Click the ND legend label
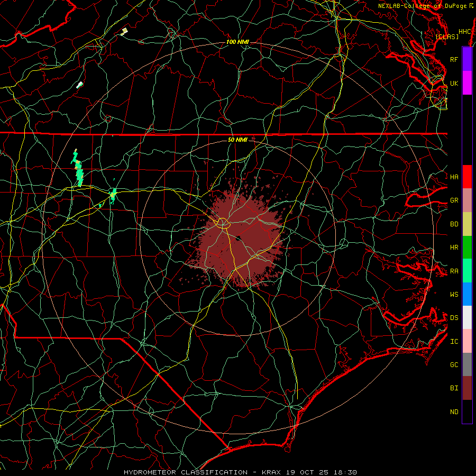 tap(454, 411)
